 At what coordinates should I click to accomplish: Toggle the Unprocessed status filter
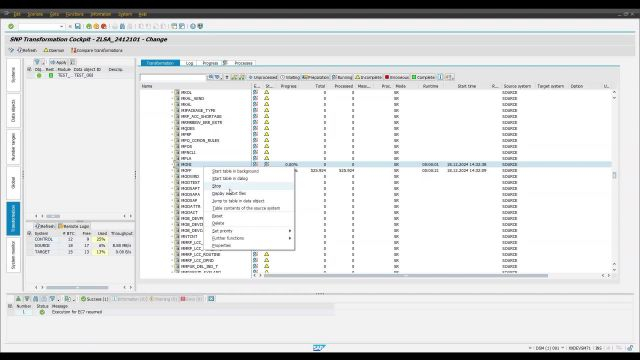coord(263,77)
